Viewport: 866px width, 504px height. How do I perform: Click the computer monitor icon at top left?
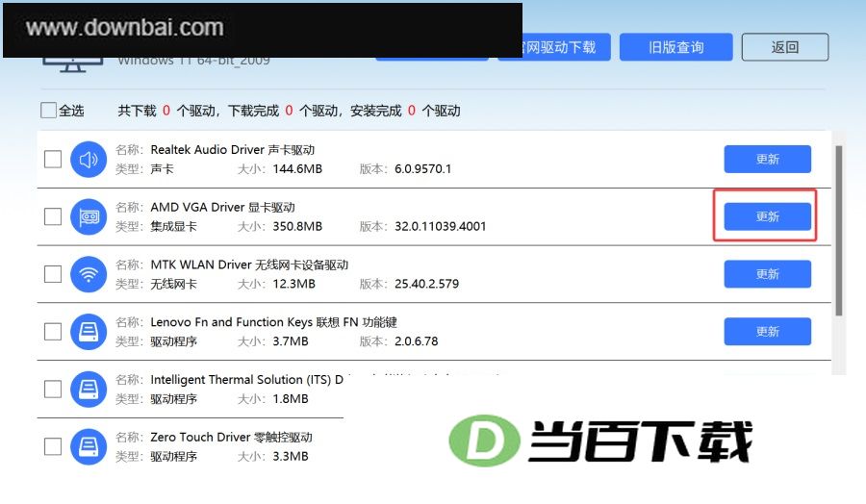[x=72, y=64]
